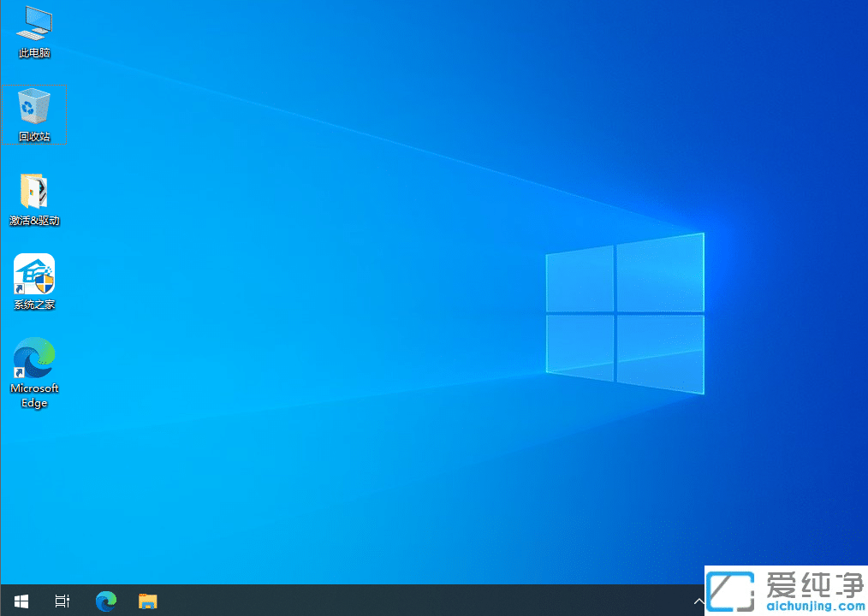868x616 pixels.
Task: Click the 爱纯净 watermark logo
Action: pos(730,590)
